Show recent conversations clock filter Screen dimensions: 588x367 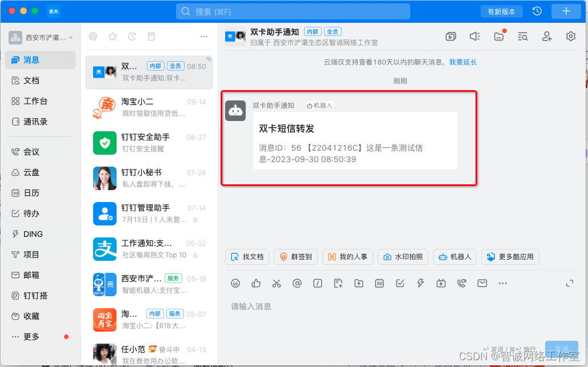coord(132,37)
